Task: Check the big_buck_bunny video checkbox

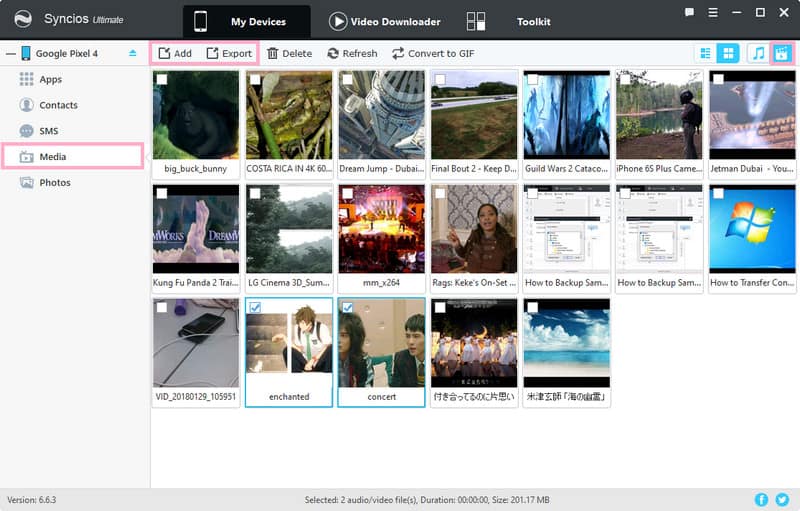Action: [x=162, y=79]
